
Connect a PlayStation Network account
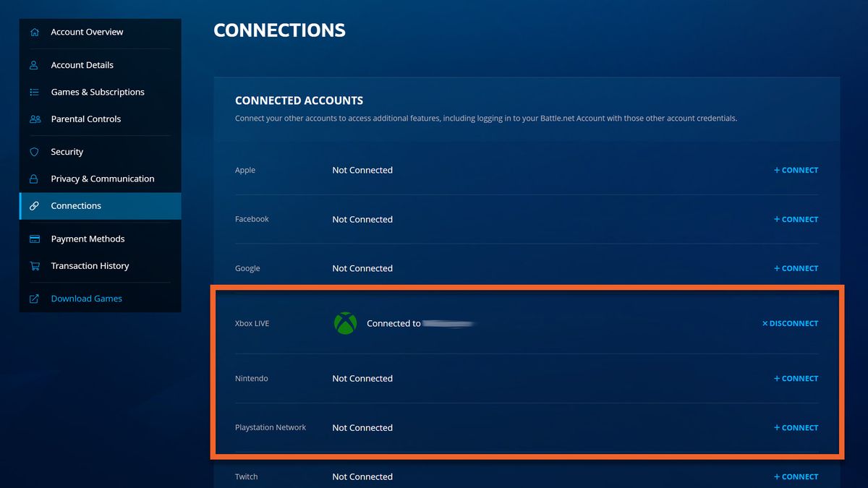tap(796, 427)
